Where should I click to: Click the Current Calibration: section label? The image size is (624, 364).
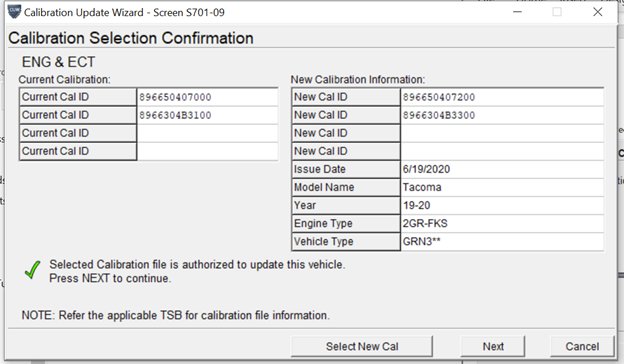pos(64,80)
